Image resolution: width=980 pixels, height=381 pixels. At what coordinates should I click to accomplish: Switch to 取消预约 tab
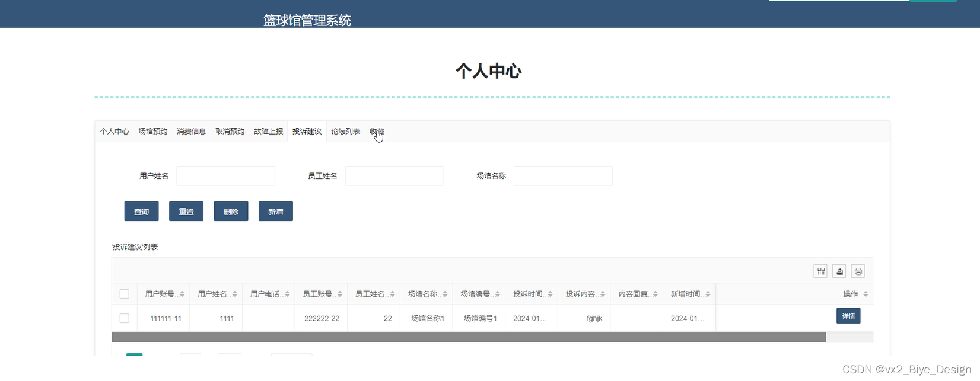coord(230,132)
